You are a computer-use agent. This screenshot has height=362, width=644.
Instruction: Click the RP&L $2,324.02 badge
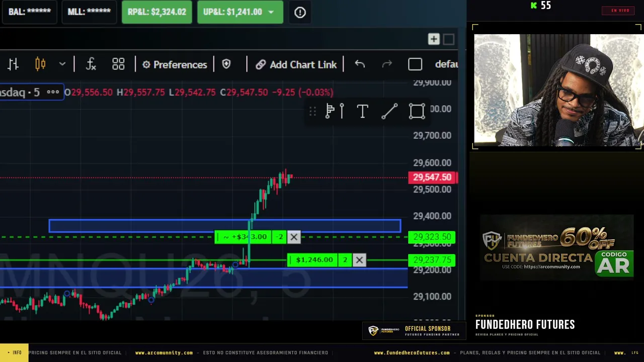(x=156, y=12)
